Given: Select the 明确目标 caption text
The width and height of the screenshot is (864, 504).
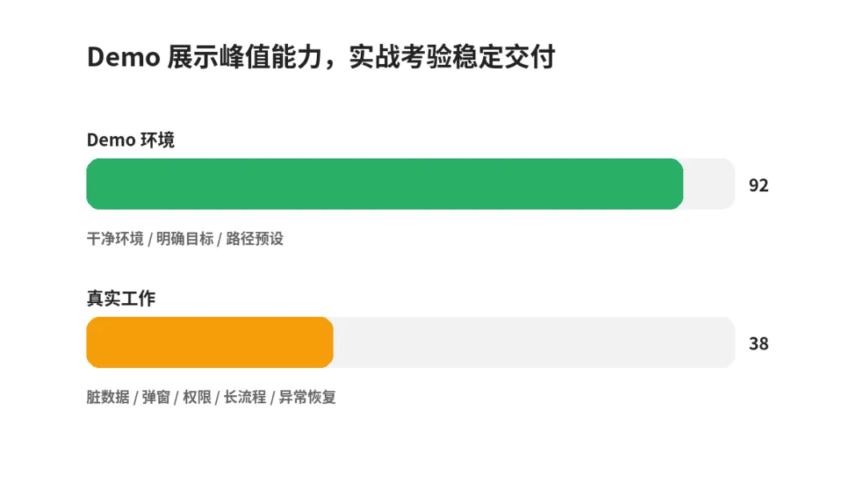Looking at the screenshot, I should (x=185, y=238).
